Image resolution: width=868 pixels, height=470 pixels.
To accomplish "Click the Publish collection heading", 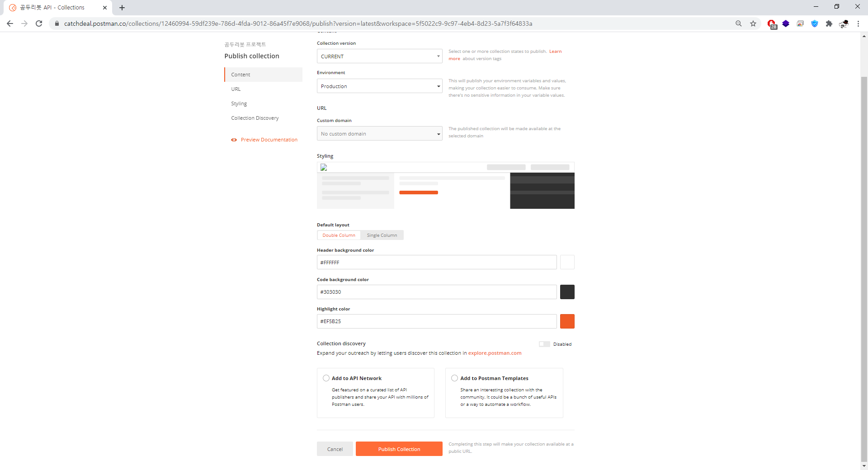I will (x=252, y=56).
